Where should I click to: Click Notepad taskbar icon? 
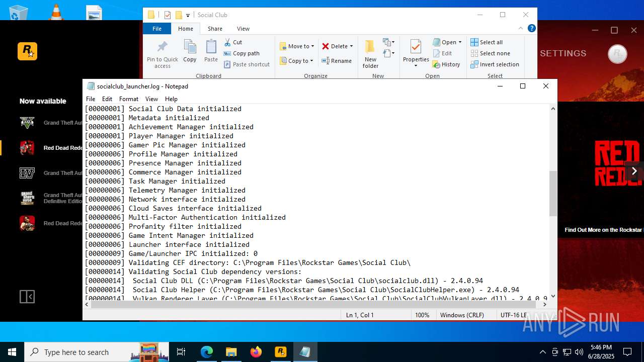coord(305,352)
